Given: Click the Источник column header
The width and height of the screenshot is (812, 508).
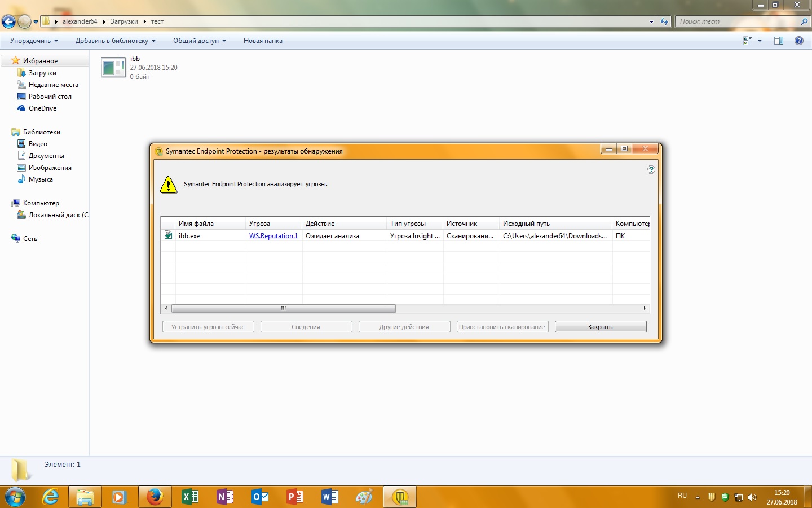Looking at the screenshot, I should pyautogui.click(x=471, y=224).
